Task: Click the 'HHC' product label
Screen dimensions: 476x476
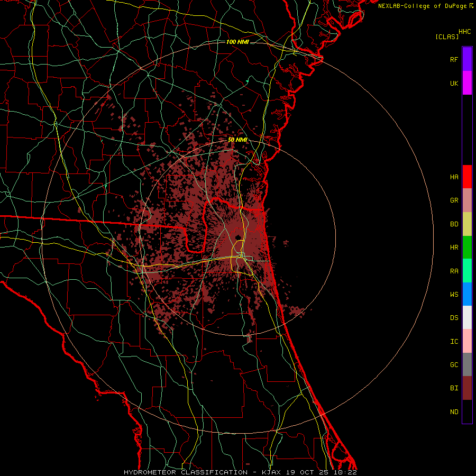Action: [x=465, y=32]
